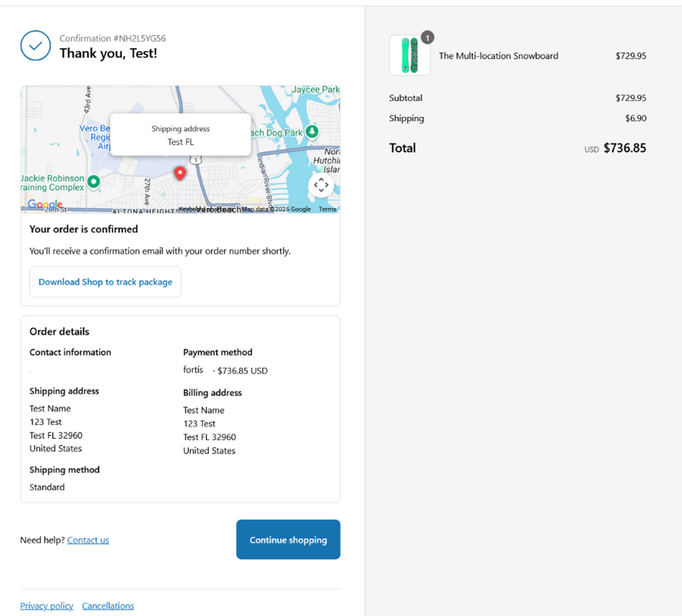Open the Cancellations link
The width and height of the screenshot is (682, 616).
(108, 606)
